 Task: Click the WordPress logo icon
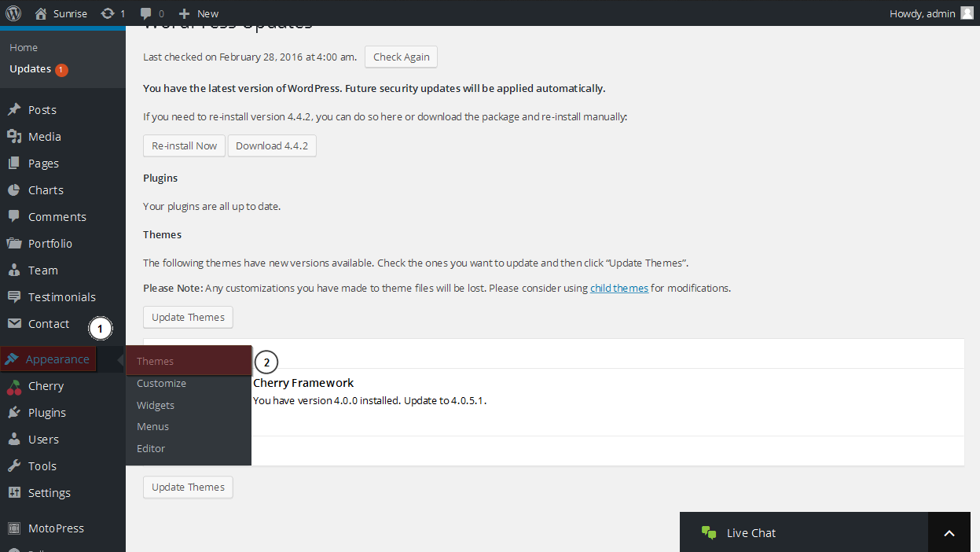click(13, 13)
